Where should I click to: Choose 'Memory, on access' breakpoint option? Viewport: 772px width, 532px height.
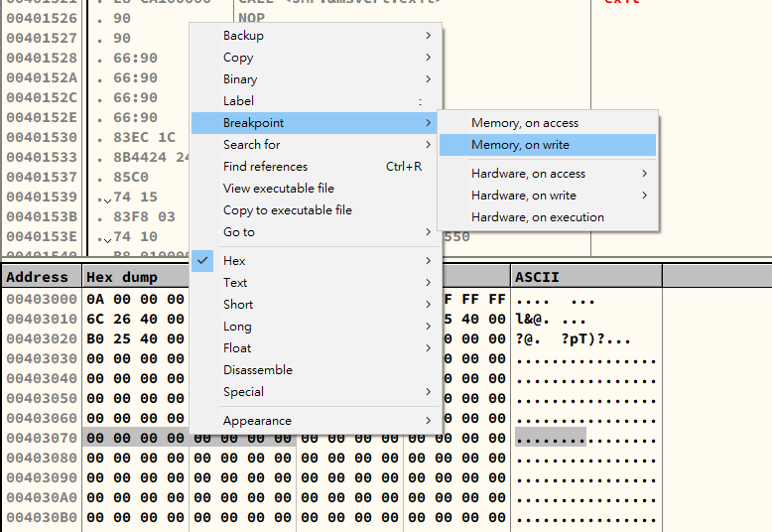pos(524,123)
